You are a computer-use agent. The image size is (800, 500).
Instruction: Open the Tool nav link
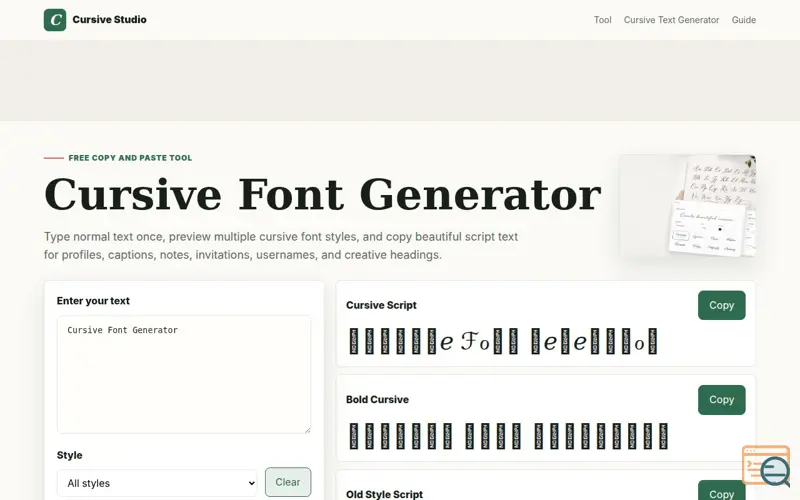point(602,20)
